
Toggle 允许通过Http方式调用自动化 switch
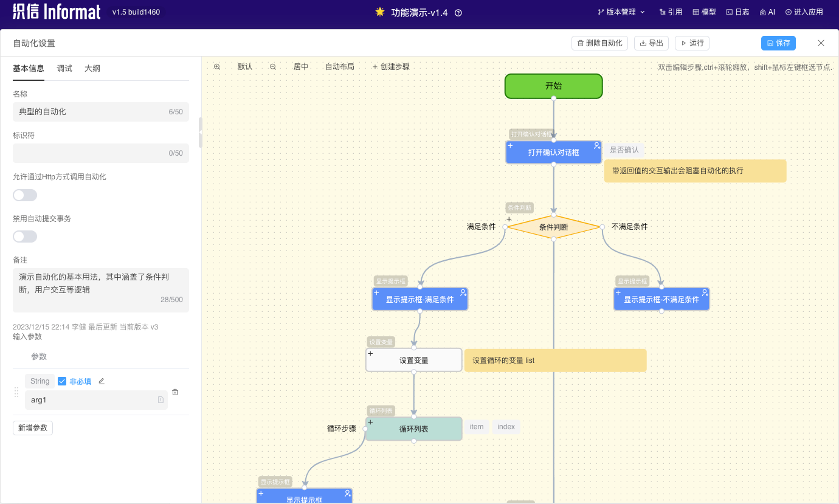point(25,195)
